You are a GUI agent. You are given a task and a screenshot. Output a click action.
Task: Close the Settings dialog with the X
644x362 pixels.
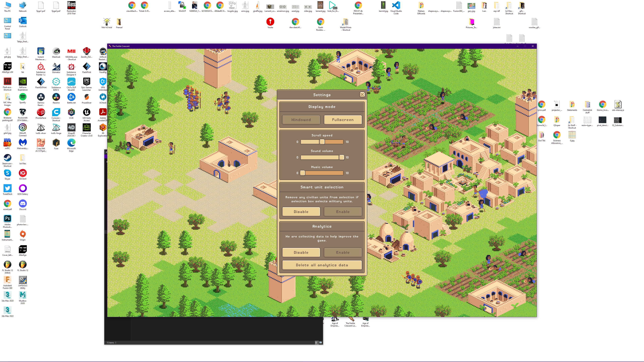[x=362, y=94]
